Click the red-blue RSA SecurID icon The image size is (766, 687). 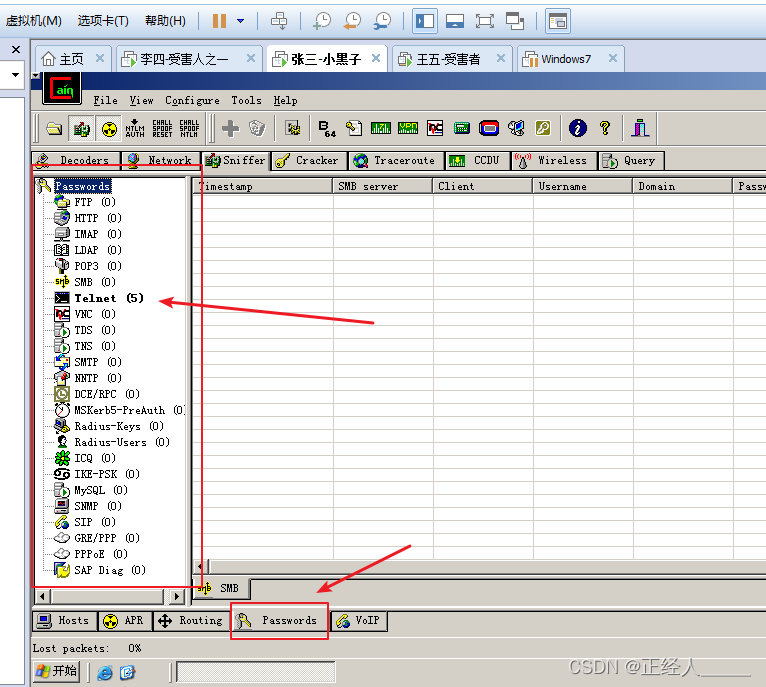[489, 129]
